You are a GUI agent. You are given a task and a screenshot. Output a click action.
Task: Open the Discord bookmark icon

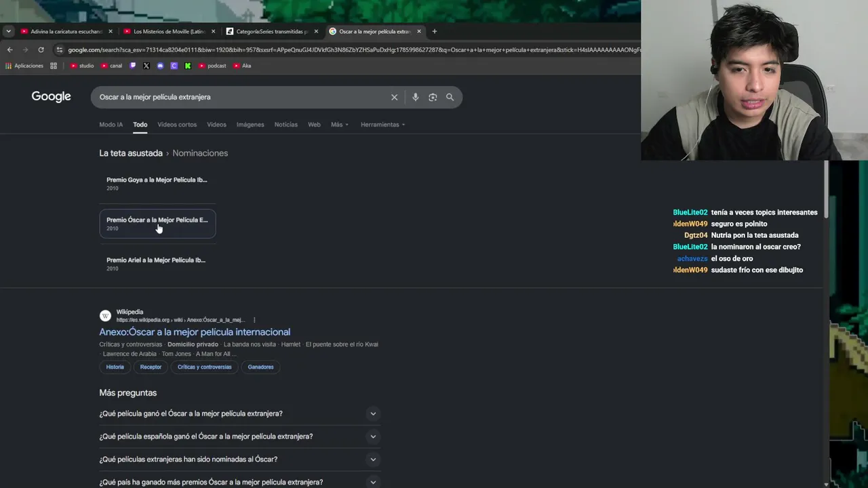tap(160, 66)
